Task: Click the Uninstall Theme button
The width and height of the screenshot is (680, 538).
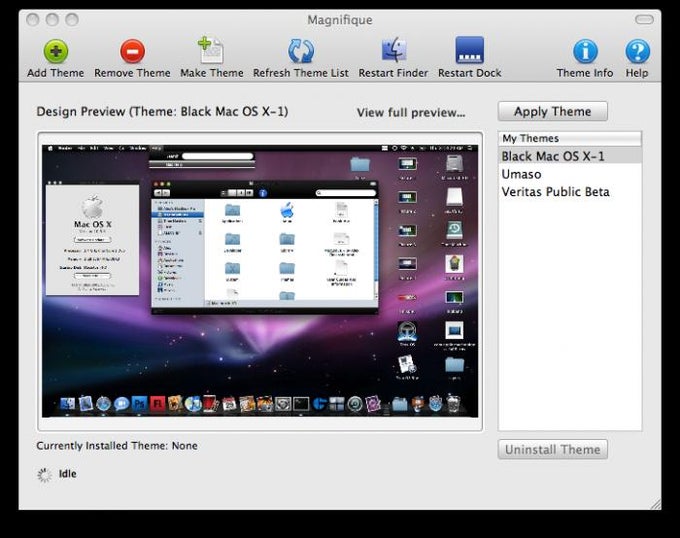Action: coord(552,450)
